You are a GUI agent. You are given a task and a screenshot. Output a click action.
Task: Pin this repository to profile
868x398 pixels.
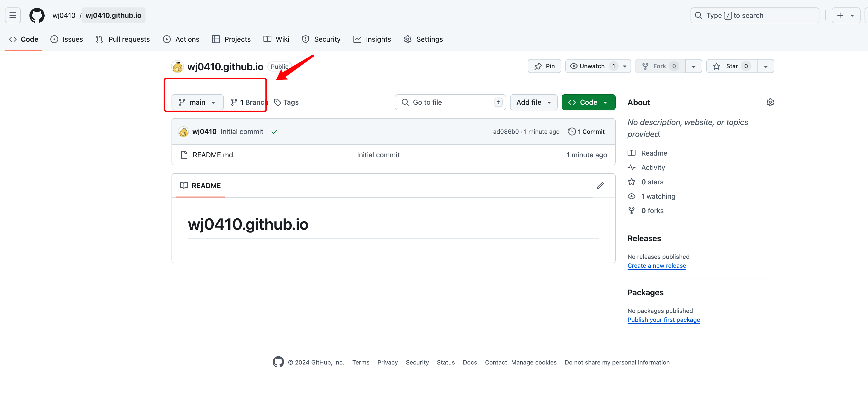coord(544,66)
